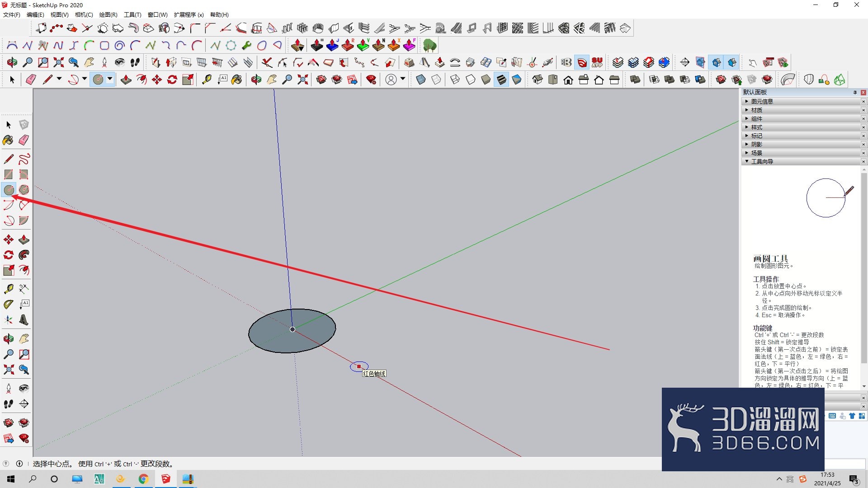Toggle Shaded With Textures style
868x488 pixels.
pos(501,80)
